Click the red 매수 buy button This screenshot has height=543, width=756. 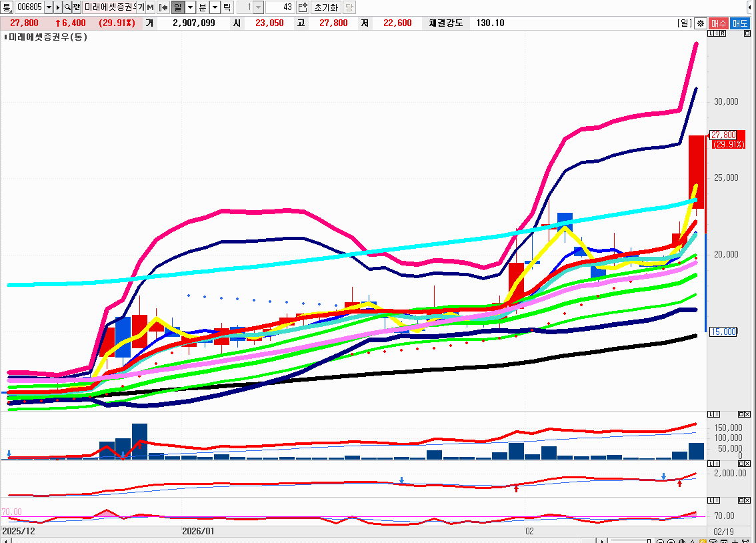[719, 23]
